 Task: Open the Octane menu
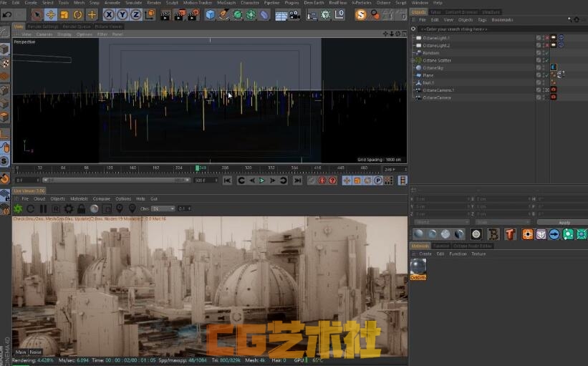pos(383,3)
